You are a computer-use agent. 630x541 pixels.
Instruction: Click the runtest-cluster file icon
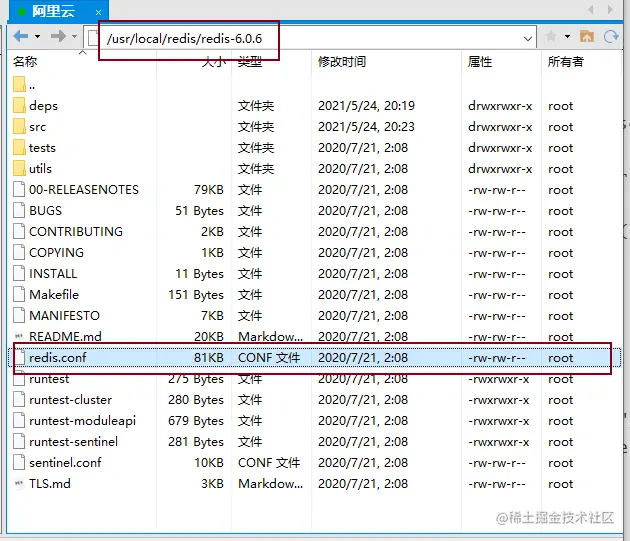(19, 399)
